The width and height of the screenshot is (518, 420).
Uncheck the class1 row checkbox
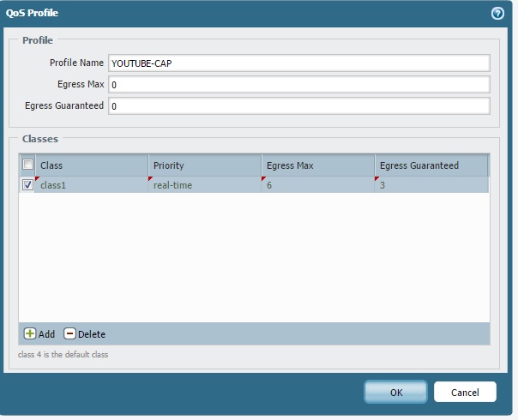point(27,184)
